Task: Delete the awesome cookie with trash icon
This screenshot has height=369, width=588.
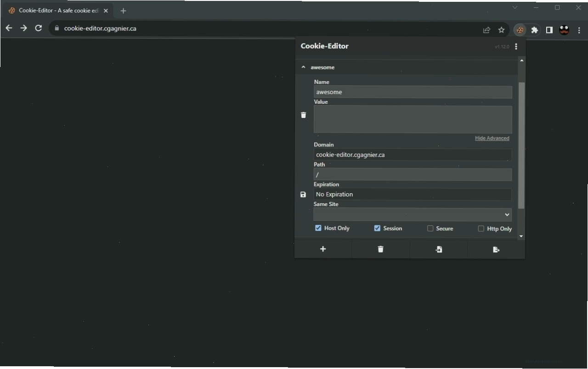Action: pos(303,115)
